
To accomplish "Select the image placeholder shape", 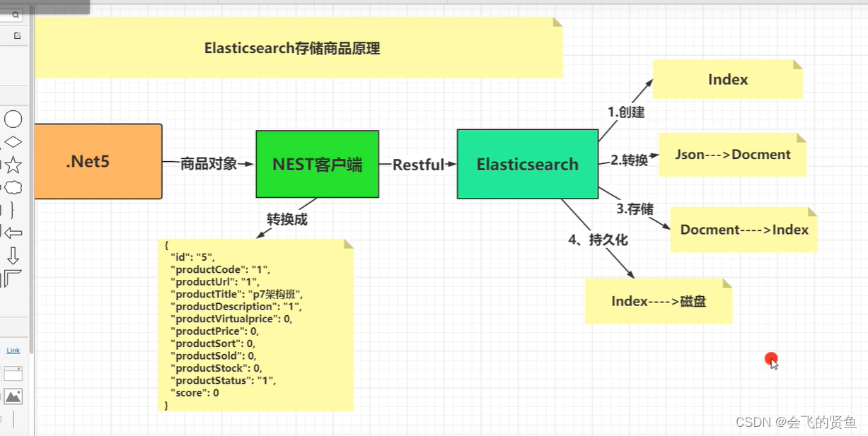I will pos(12,396).
